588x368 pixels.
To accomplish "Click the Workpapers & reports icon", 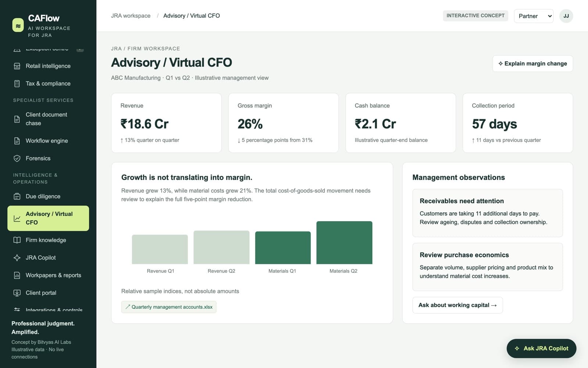I will pos(17,276).
